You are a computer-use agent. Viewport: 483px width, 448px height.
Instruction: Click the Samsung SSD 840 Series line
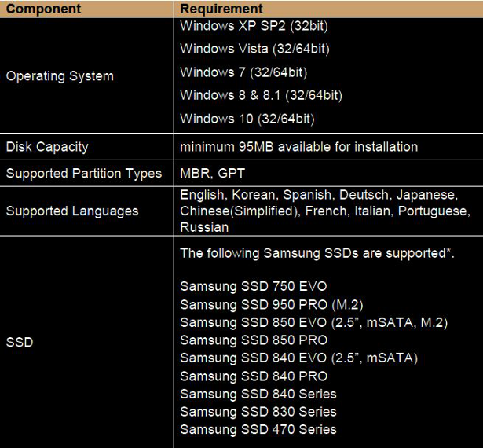tap(258, 394)
